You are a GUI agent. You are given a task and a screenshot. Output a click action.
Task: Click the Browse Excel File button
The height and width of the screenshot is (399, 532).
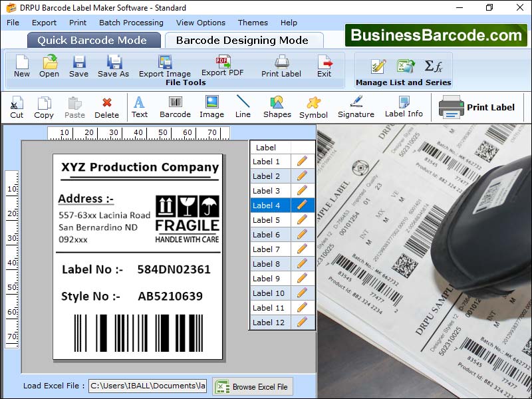252,386
